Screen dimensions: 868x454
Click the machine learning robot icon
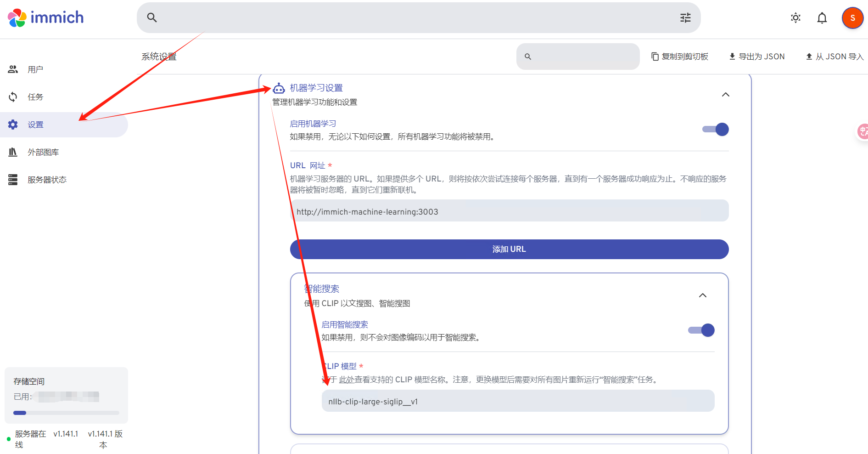279,88
